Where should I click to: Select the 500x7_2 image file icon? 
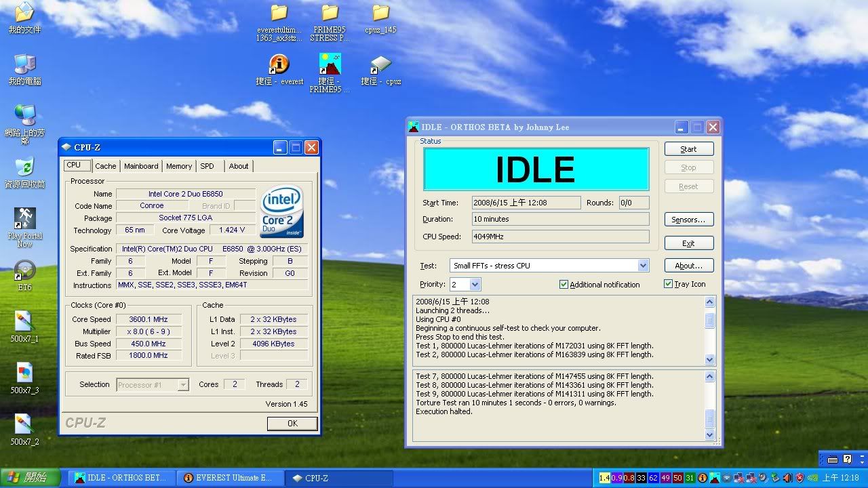pos(24,430)
